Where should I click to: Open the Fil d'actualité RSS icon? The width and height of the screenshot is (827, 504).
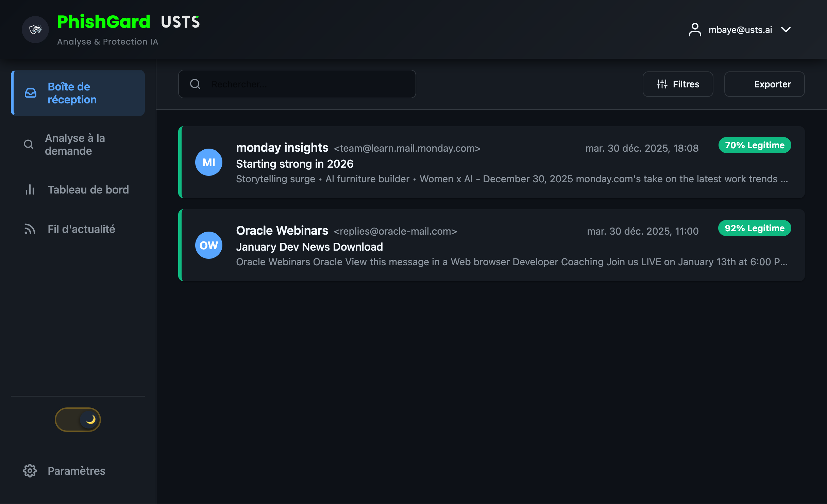(x=30, y=229)
